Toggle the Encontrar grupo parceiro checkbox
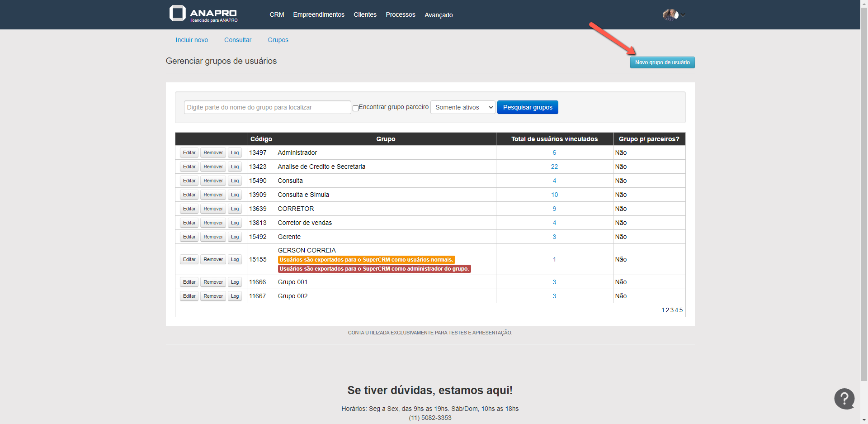The height and width of the screenshot is (424, 868). tap(355, 108)
